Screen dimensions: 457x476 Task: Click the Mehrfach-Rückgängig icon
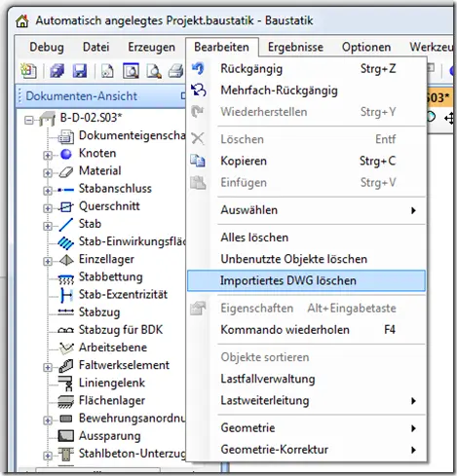(x=198, y=91)
